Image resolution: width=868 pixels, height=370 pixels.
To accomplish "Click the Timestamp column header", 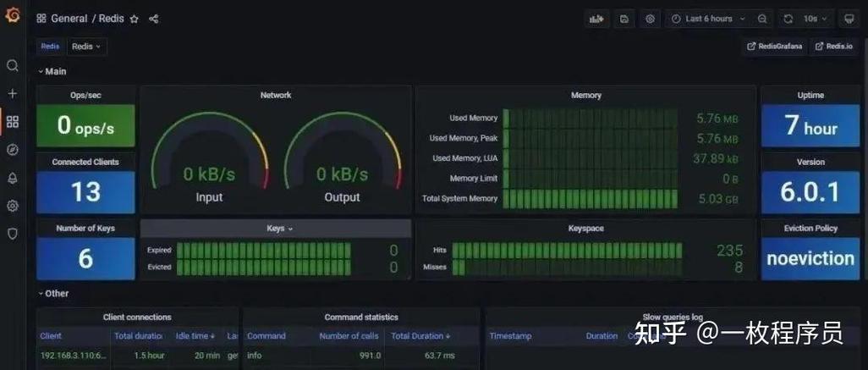I will pos(510,335).
